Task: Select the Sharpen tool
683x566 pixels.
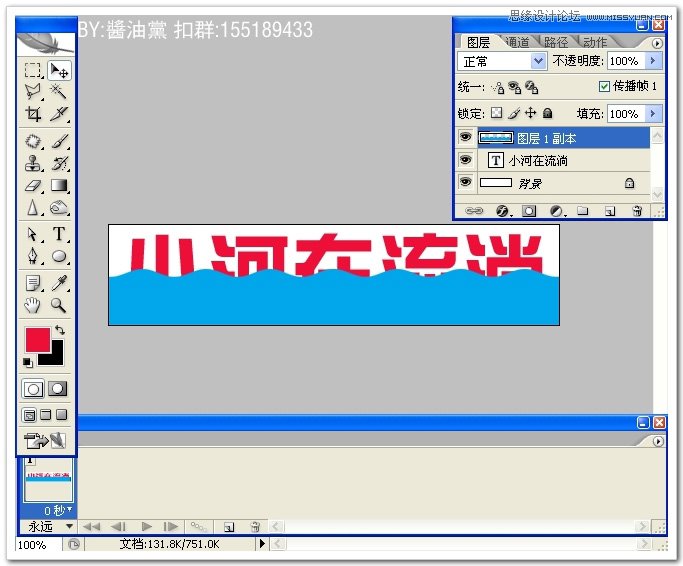Action: coord(33,208)
